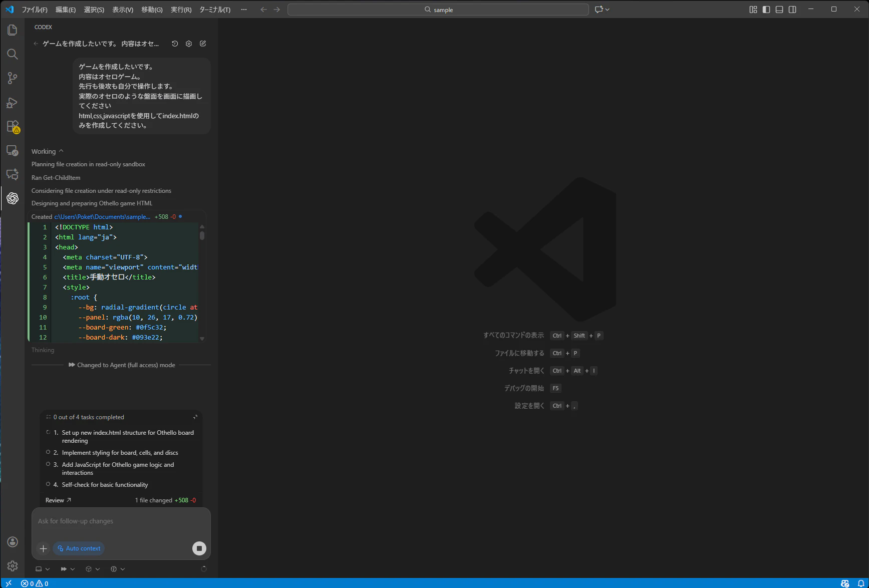Viewport: 869px width, 588px height.
Task: Open the Accounts menu in activity bar
Action: click(x=13, y=542)
